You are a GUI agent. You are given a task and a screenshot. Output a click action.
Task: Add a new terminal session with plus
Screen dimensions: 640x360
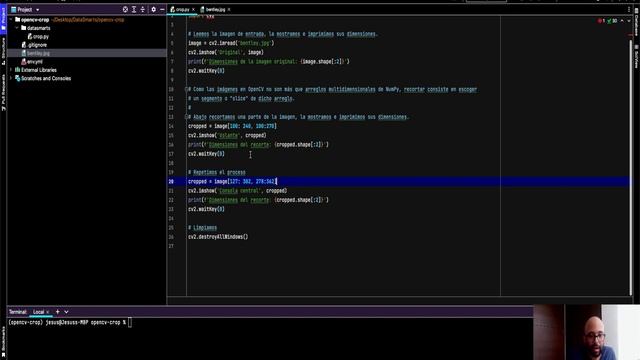(58, 312)
